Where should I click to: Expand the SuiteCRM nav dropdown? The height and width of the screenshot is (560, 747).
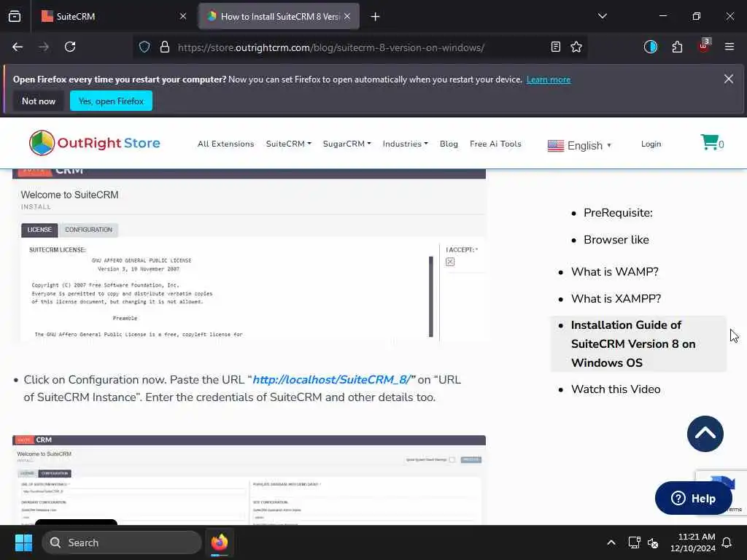coord(289,144)
